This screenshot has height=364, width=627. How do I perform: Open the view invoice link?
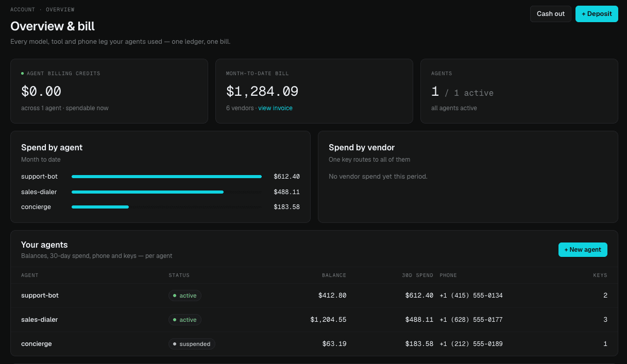point(275,108)
